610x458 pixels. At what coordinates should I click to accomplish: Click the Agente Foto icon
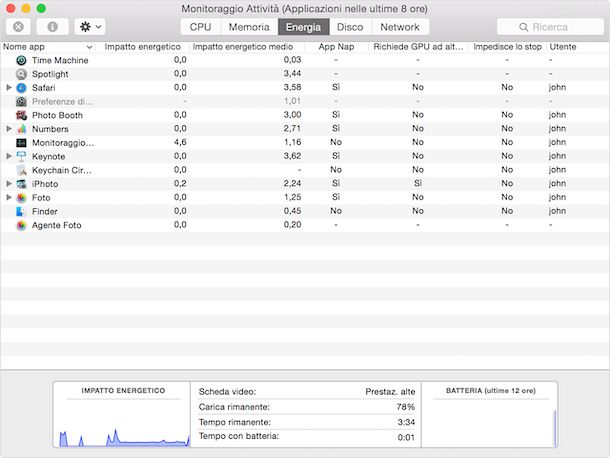(x=21, y=225)
